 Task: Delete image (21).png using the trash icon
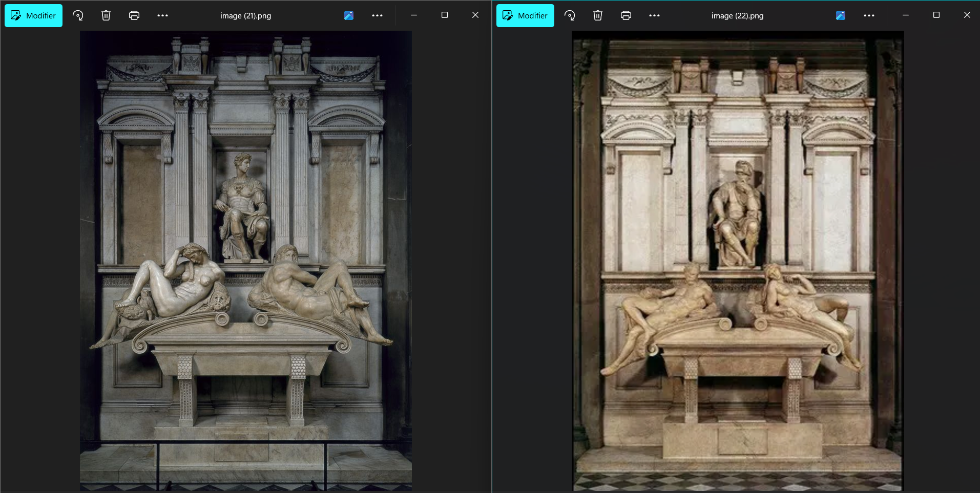106,15
